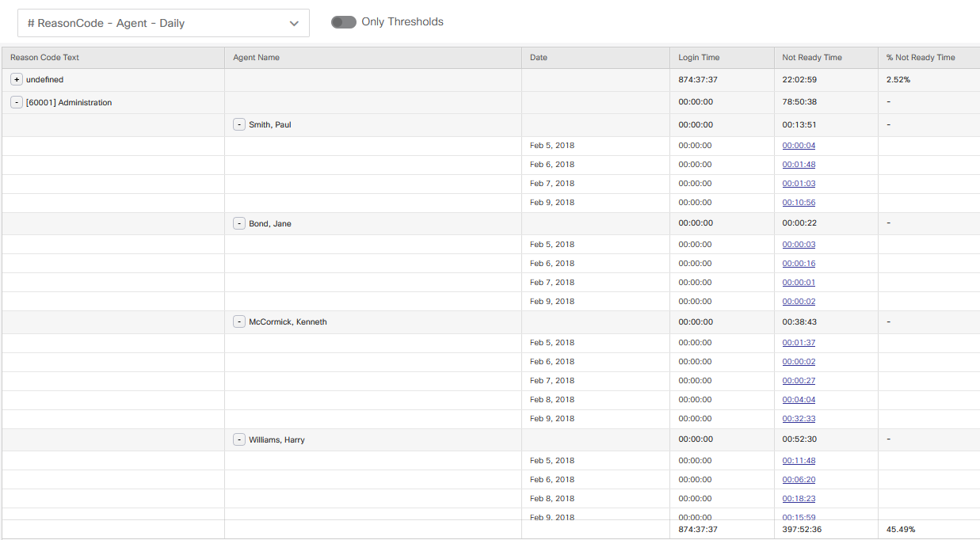This screenshot has height=540, width=980.
Task: Select the Feb 8, 2018 date under McCormick
Action: [x=552, y=400]
